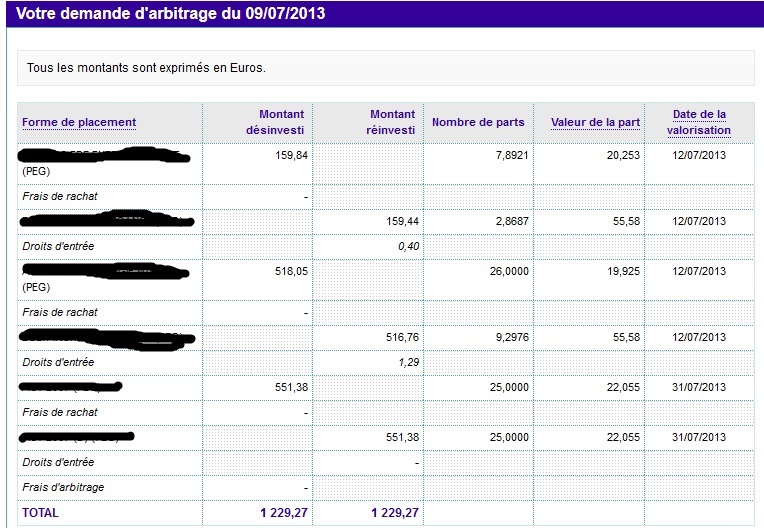
Task: Click the TOTAL row label
Action: coord(40,513)
